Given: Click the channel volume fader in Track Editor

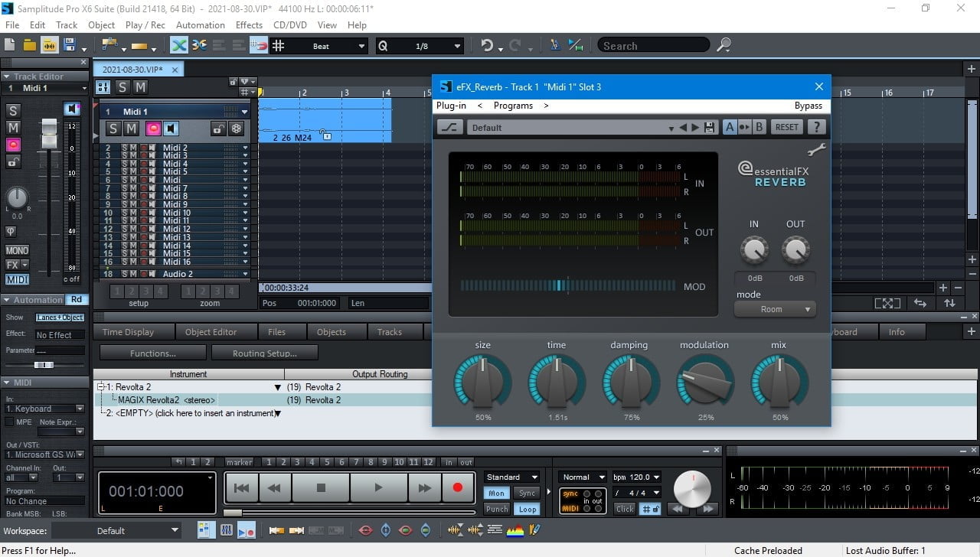Looking at the screenshot, I should (x=49, y=133).
